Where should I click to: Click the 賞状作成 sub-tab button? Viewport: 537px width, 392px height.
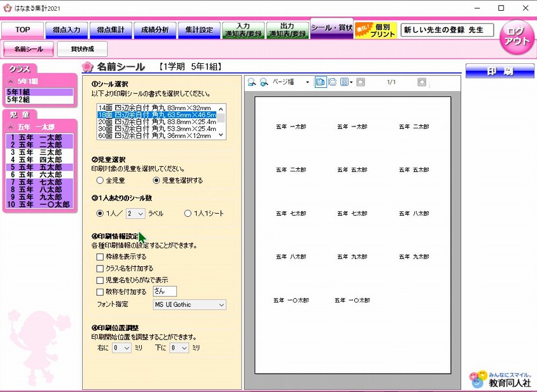click(82, 49)
